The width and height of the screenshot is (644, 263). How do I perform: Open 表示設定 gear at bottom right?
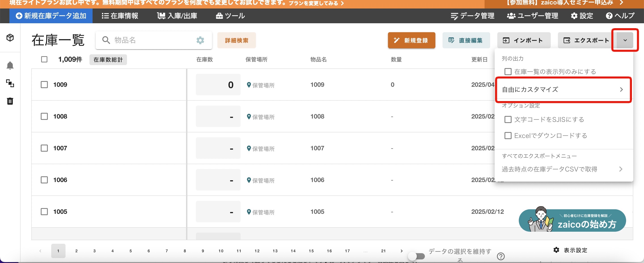(x=556, y=250)
